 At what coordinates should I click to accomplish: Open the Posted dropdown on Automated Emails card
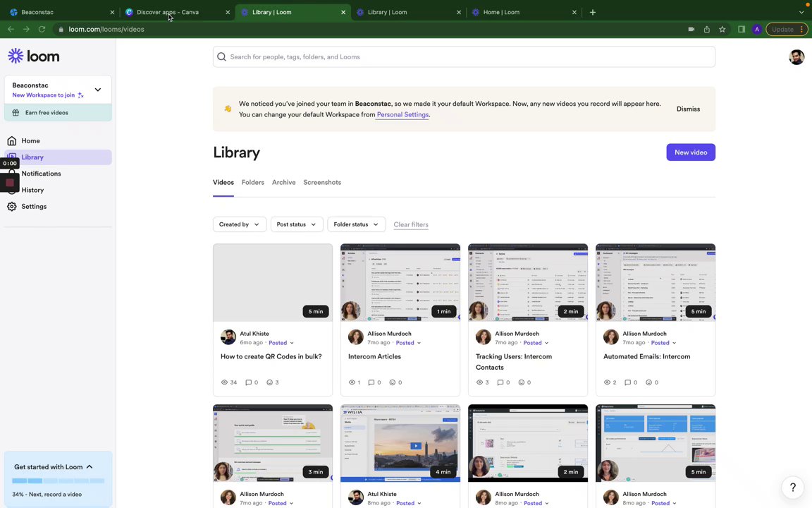pyautogui.click(x=663, y=343)
